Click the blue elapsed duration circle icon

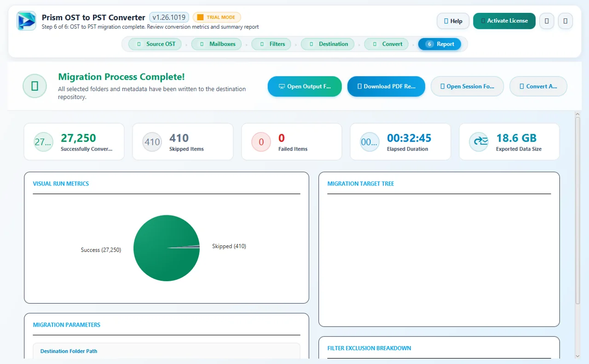[370, 142]
